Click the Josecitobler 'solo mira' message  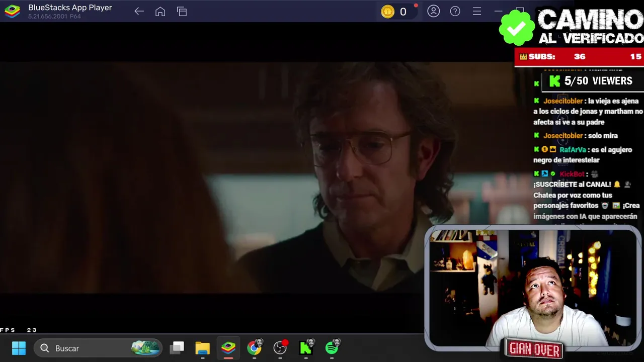click(x=576, y=136)
